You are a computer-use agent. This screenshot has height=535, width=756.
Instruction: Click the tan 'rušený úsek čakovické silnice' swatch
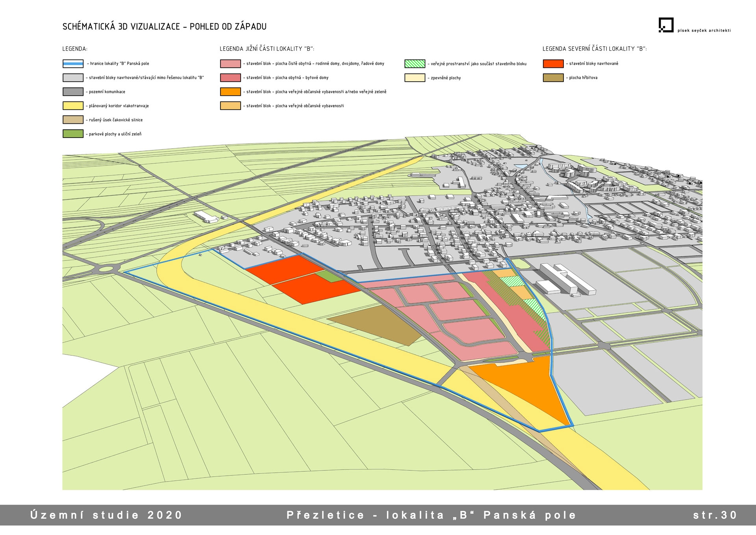[x=73, y=120]
